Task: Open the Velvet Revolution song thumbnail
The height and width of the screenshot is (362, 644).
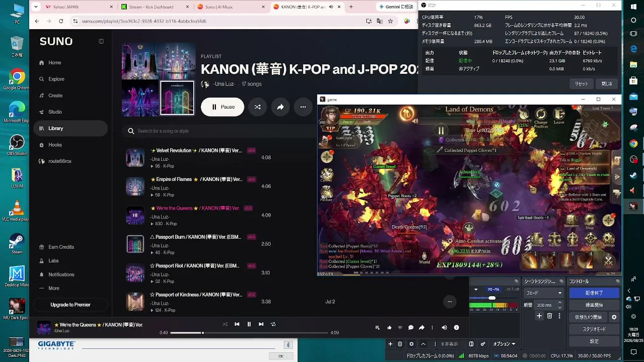Action: [135, 158]
